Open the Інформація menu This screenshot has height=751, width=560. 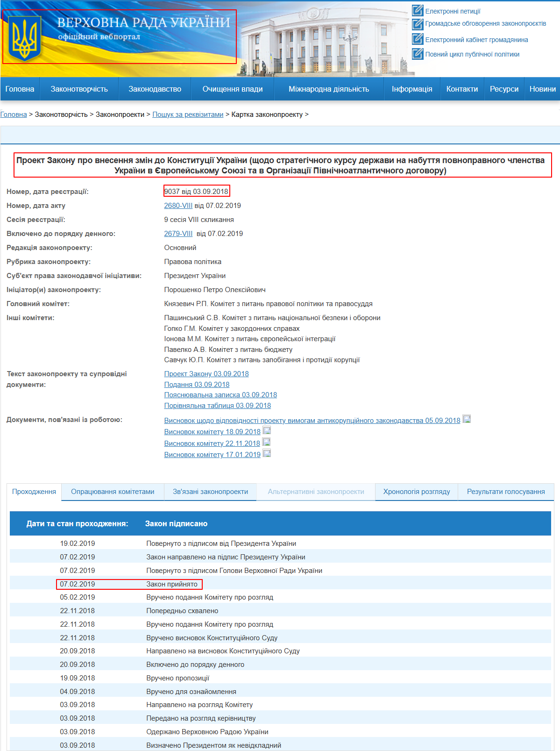(x=412, y=89)
